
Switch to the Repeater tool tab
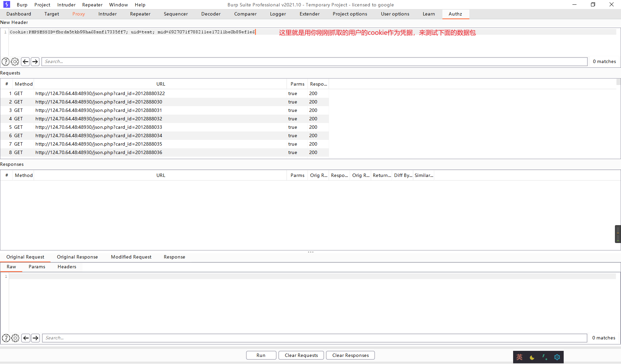(140, 14)
